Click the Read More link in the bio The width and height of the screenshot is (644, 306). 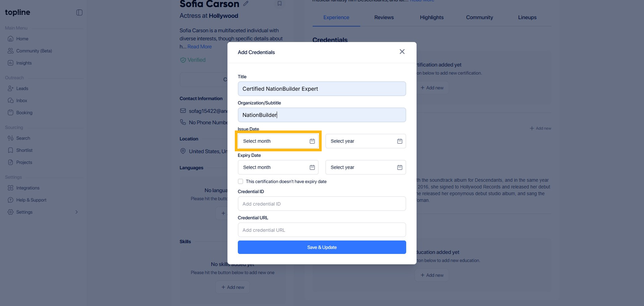pyautogui.click(x=199, y=47)
